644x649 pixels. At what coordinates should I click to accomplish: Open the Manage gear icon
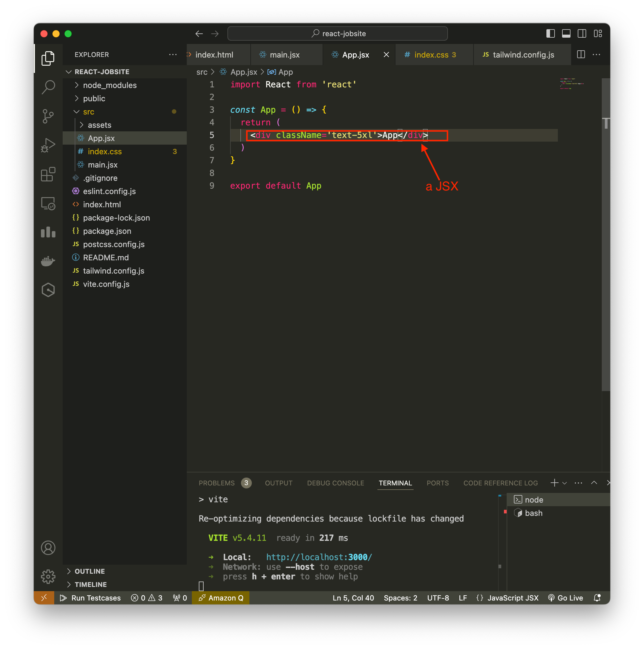(x=48, y=577)
